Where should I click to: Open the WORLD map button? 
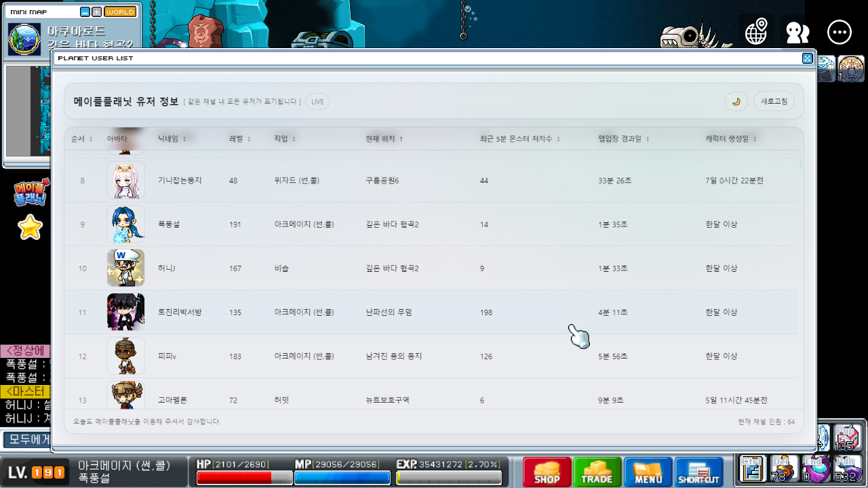tap(119, 12)
